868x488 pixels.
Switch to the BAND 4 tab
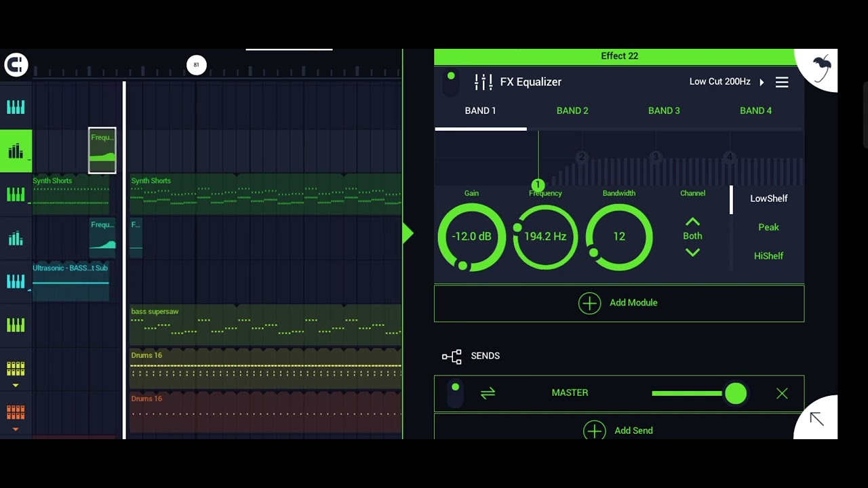point(755,110)
